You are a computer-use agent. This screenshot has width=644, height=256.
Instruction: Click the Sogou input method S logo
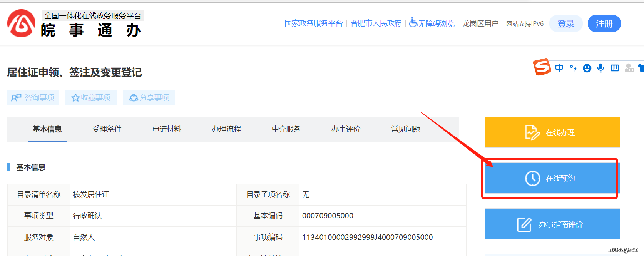[542, 67]
